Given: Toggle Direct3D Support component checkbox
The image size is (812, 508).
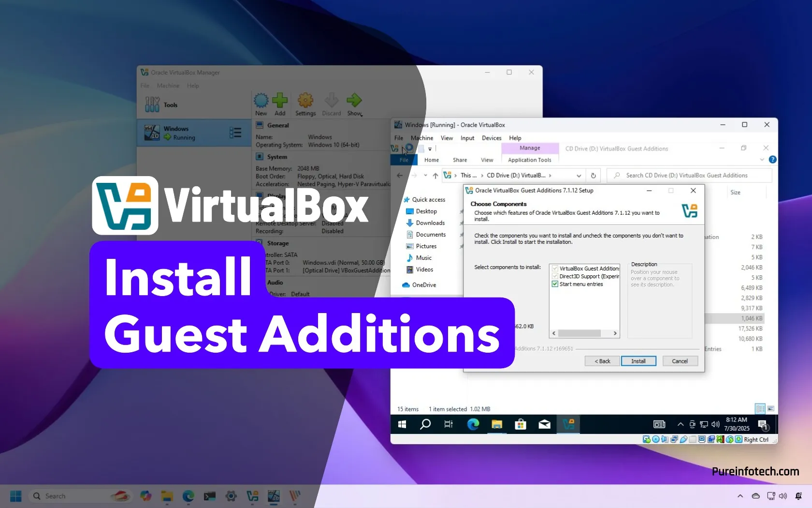Looking at the screenshot, I should point(555,276).
